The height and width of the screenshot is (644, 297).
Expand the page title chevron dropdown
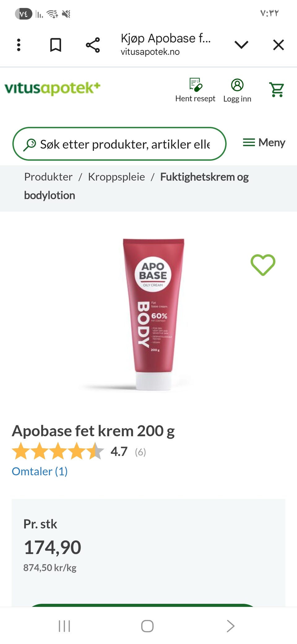pos(241,45)
